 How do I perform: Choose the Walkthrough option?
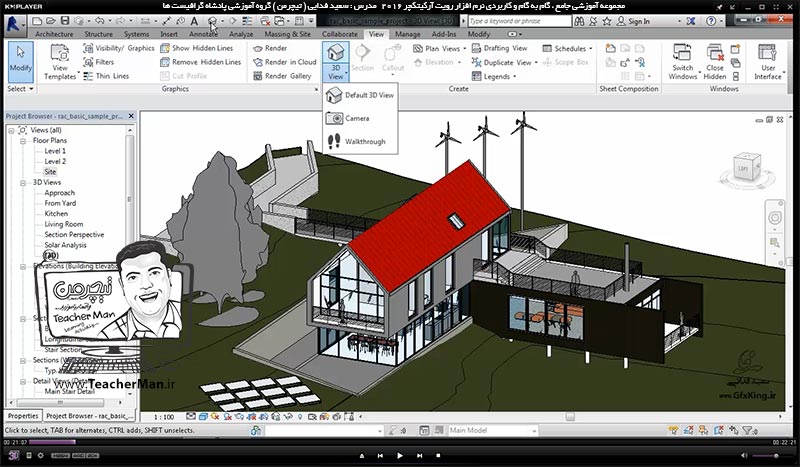click(x=356, y=141)
